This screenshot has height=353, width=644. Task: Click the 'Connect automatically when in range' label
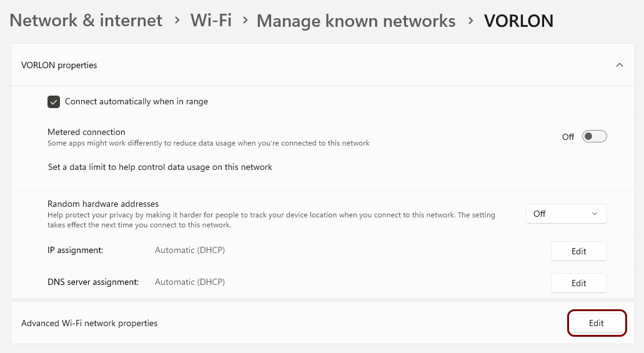tap(136, 101)
